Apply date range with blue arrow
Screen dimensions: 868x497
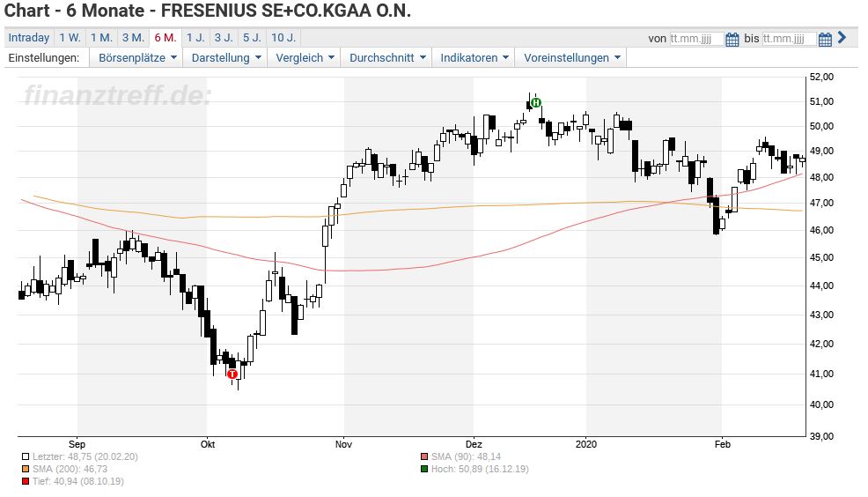tap(842, 38)
